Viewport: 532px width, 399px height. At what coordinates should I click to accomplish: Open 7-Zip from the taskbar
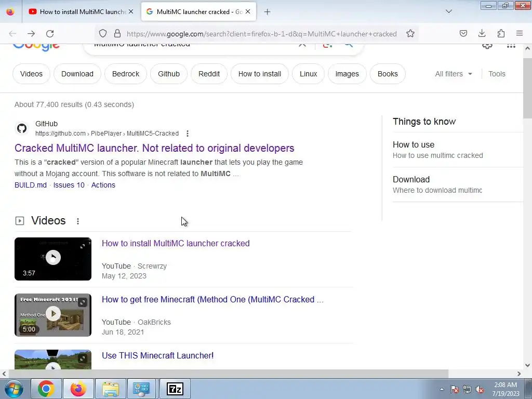point(175,389)
